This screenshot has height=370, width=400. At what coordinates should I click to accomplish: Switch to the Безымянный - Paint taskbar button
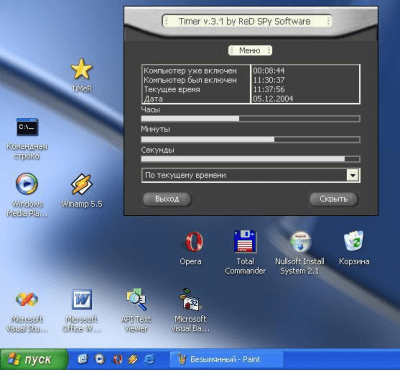226,360
